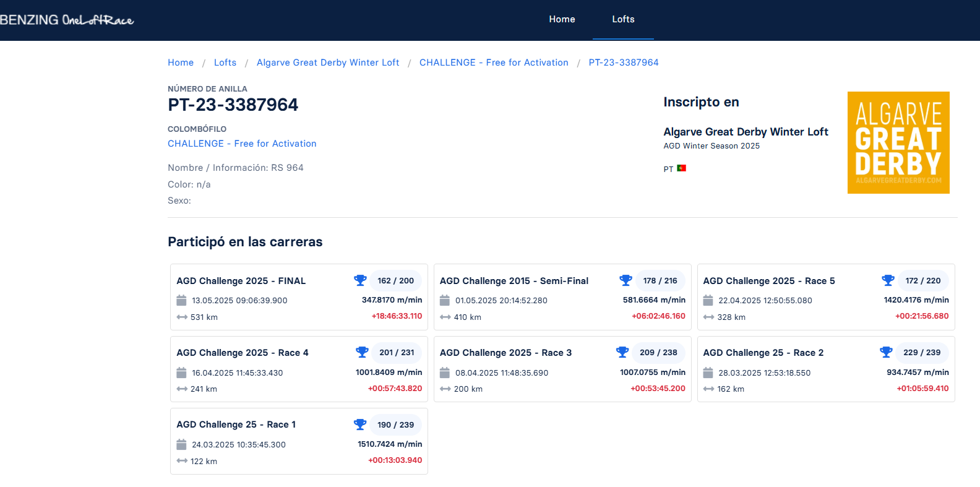Click the Algarve Great Derby logo thumbnail
This screenshot has height=487, width=980.
pyautogui.click(x=898, y=143)
